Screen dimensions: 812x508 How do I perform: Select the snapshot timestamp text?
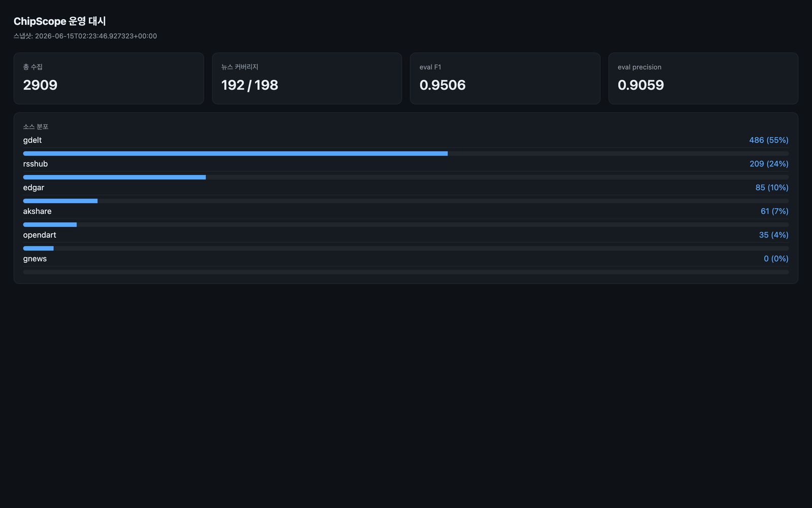(x=85, y=36)
